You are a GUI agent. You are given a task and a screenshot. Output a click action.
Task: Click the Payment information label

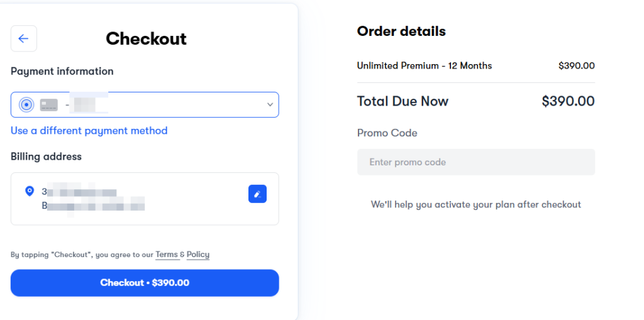[62, 72]
